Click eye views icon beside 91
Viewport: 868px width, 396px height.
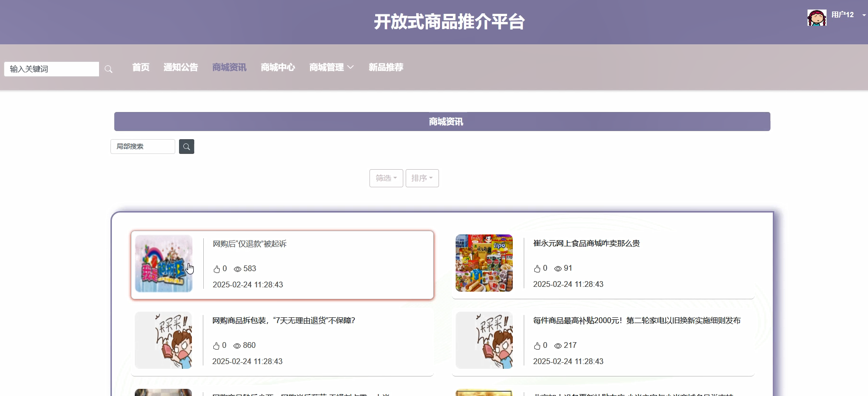coord(558,269)
